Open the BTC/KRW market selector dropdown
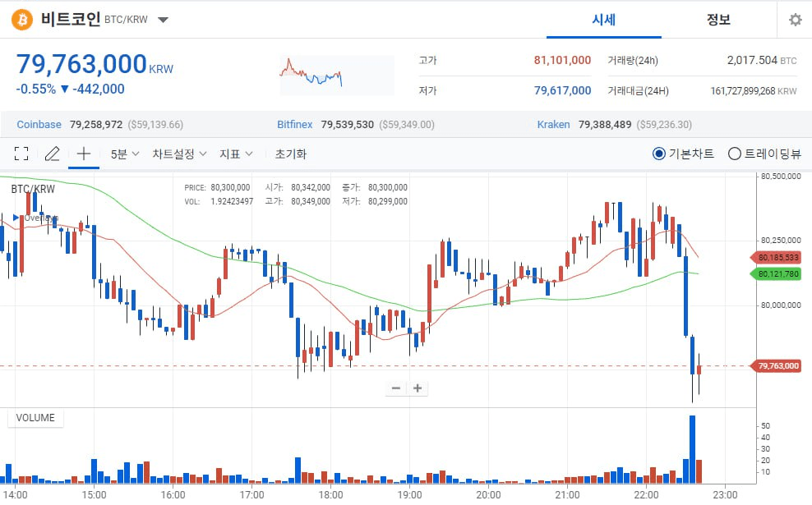 pos(163,20)
